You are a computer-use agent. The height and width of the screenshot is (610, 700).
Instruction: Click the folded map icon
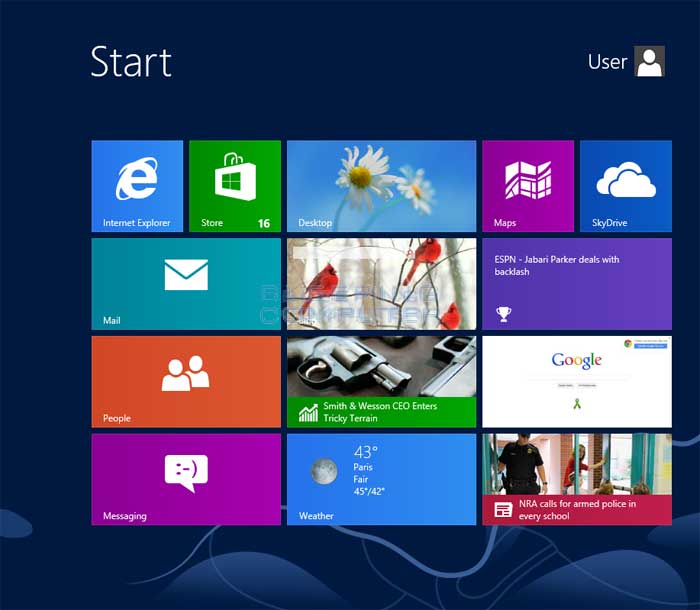point(528,180)
